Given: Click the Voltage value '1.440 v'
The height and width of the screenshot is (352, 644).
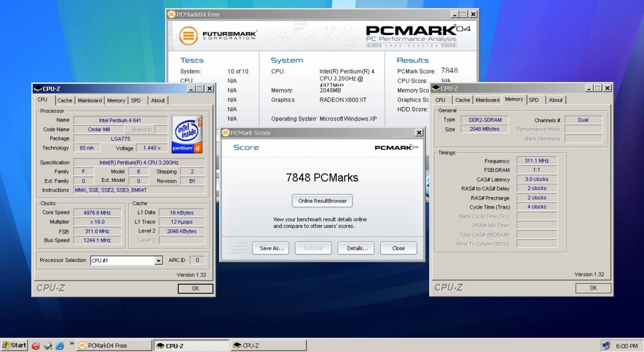Looking at the screenshot, I should (152, 148).
